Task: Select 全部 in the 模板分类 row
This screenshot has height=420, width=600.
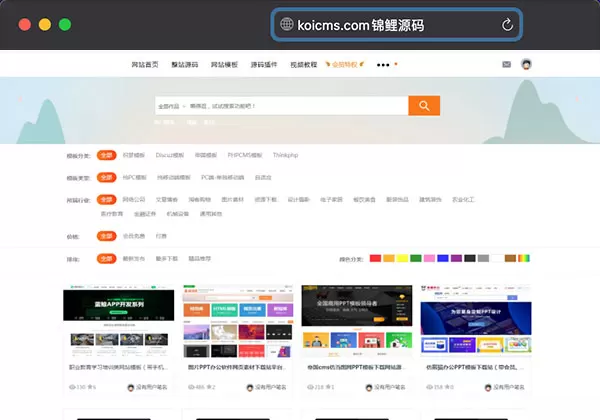Action: [x=106, y=155]
